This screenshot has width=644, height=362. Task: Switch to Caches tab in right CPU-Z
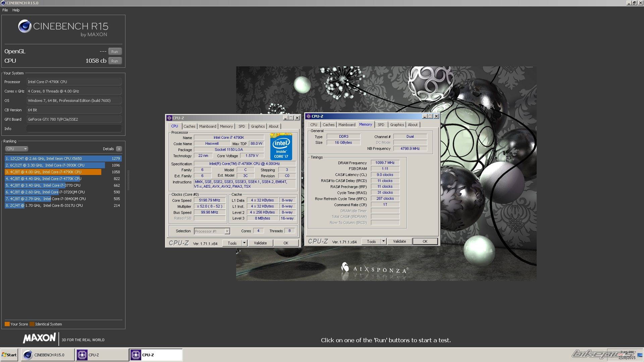point(328,125)
